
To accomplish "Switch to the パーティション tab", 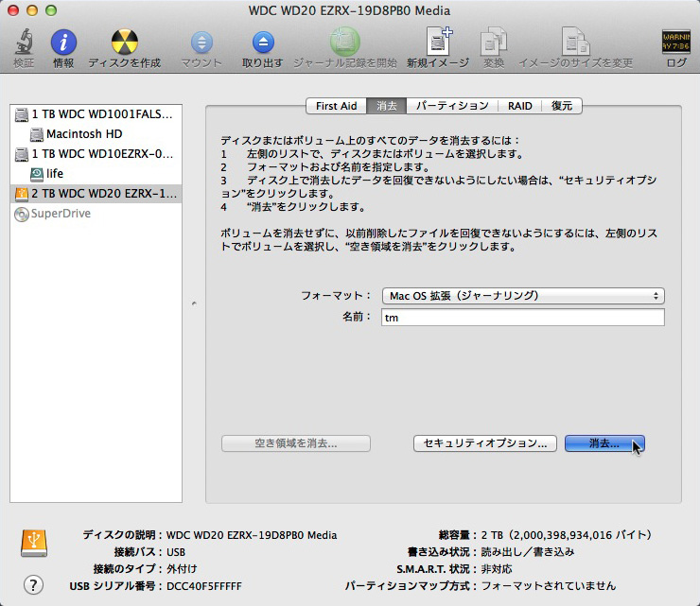I will click(x=452, y=106).
